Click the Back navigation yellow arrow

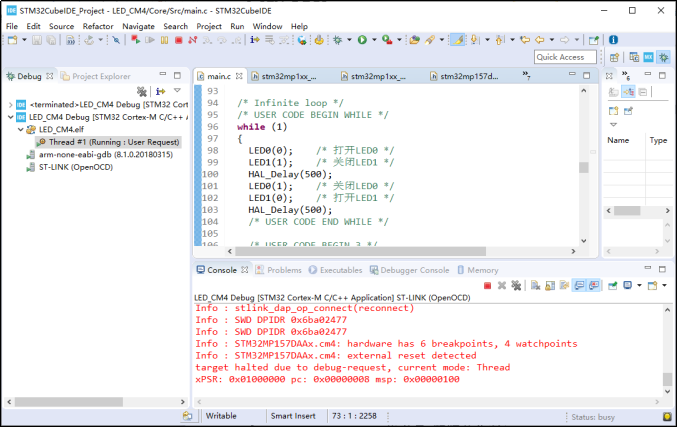pyautogui.click(x=540, y=40)
